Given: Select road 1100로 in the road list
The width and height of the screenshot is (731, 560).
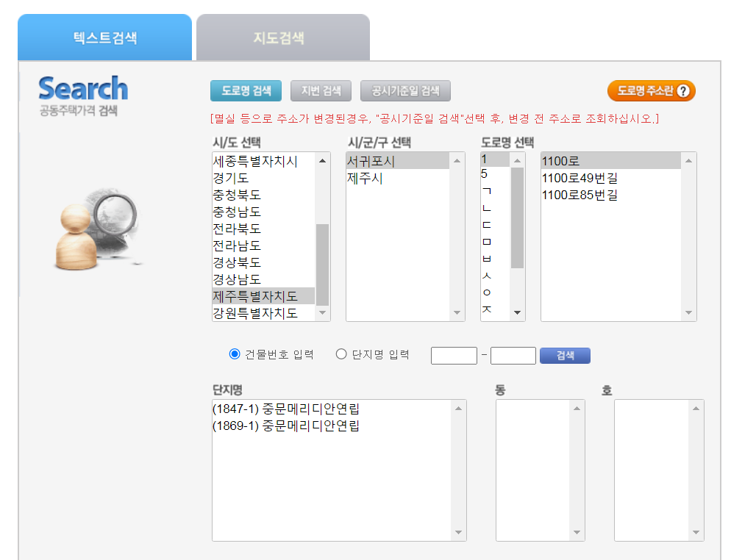Looking at the screenshot, I should 610,161.
